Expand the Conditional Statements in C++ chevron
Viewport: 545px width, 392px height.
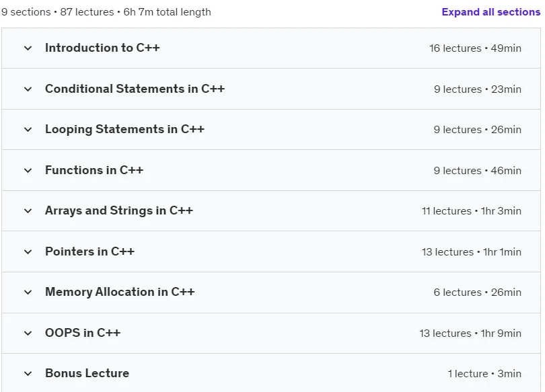pos(28,89)
